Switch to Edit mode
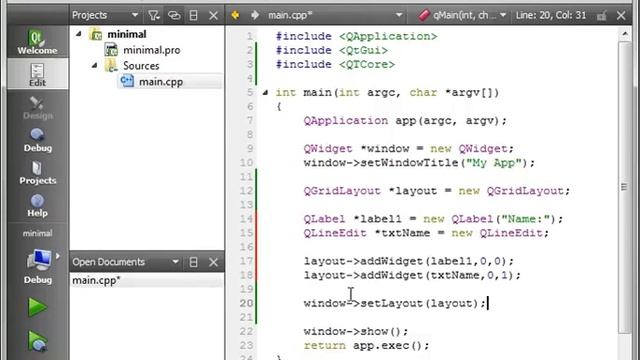The height and width of the screenshot is (360, 640). 37,74
